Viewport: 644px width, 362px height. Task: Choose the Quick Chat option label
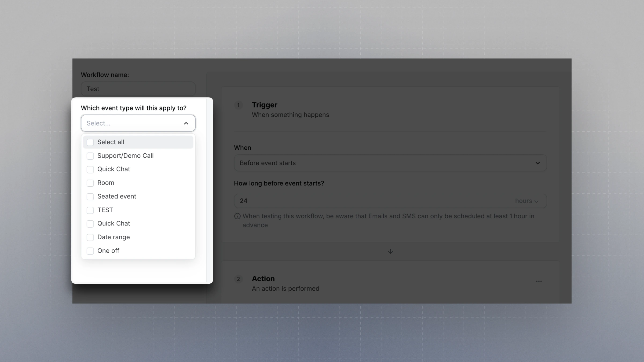pyautogui.click(x=114, y=169)
